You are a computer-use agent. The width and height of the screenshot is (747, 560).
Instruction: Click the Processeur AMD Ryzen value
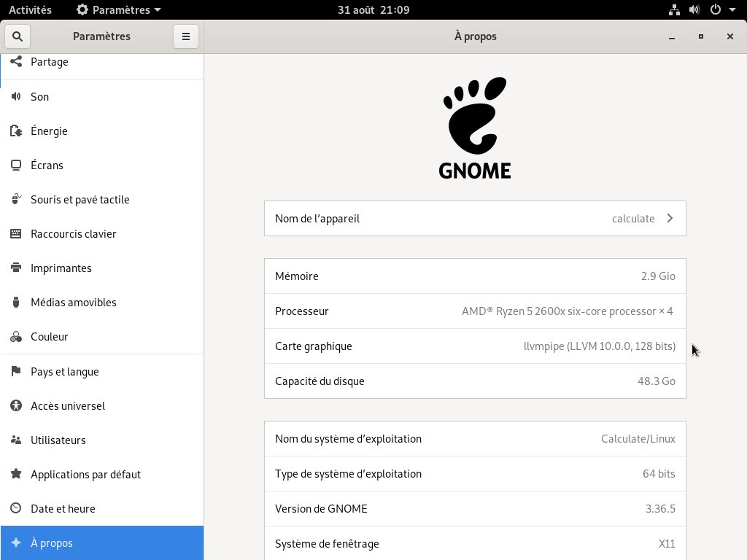tap(568, 311)
